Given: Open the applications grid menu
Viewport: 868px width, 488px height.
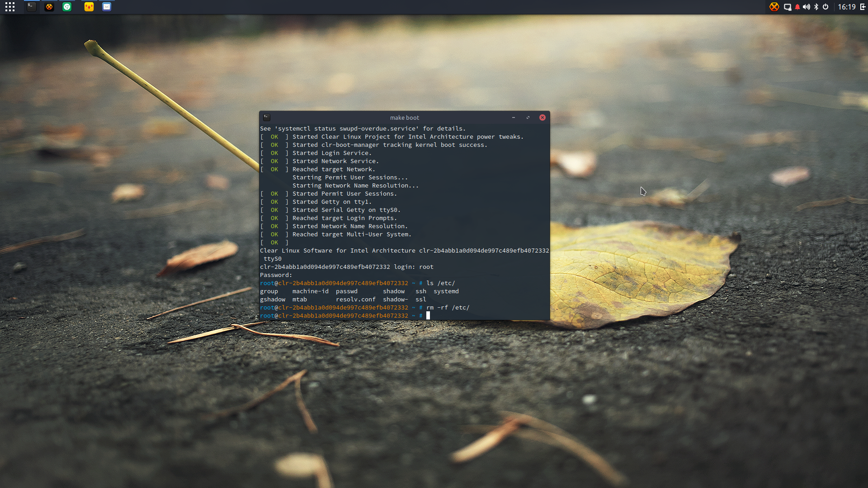Looking at the screenshot, I should 10,7.
